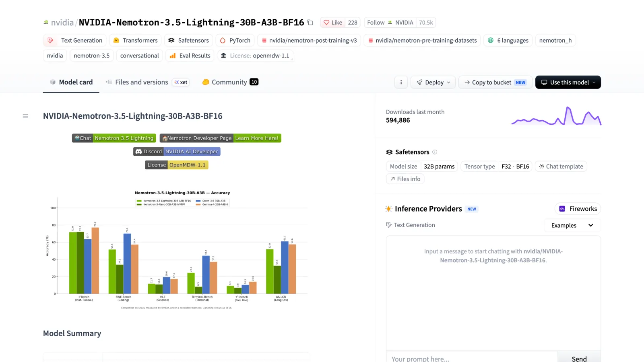644x362 pixels.
Task: Click the Chat template button
Action: click(561, 167)
